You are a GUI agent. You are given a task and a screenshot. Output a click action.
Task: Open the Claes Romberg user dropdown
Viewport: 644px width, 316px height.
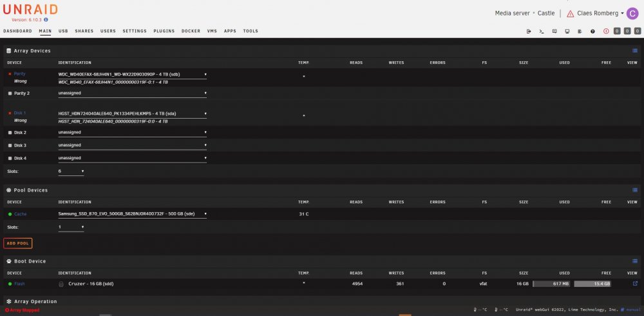click(x=600, y=14)
